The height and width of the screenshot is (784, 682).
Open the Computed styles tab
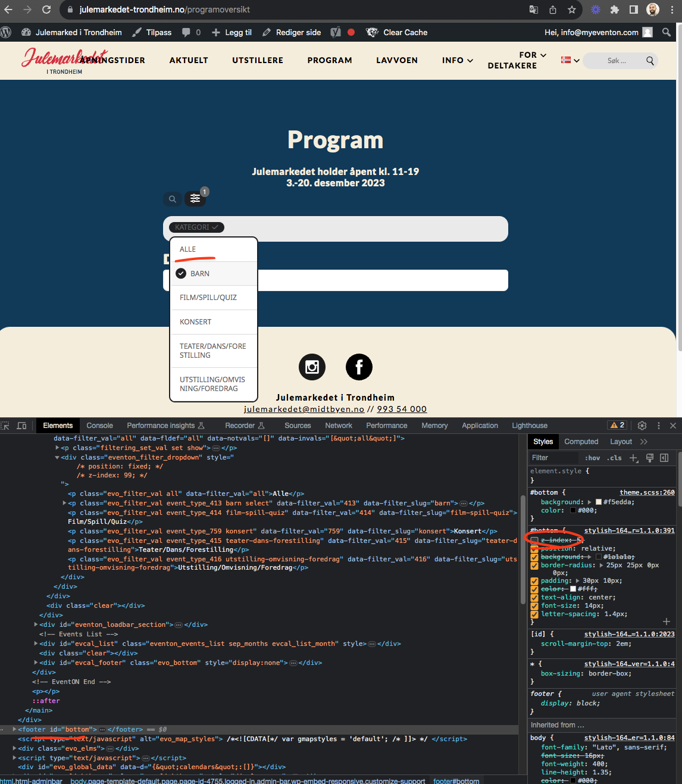click(581, 442)
